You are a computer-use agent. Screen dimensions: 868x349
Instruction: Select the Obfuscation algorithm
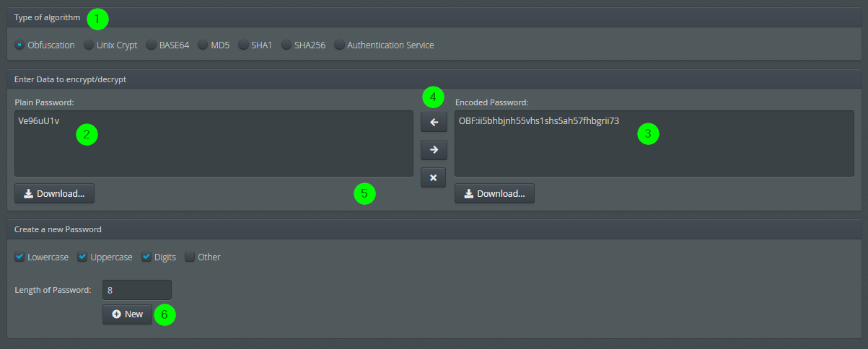pyautogui.click(x=19, y=45)
